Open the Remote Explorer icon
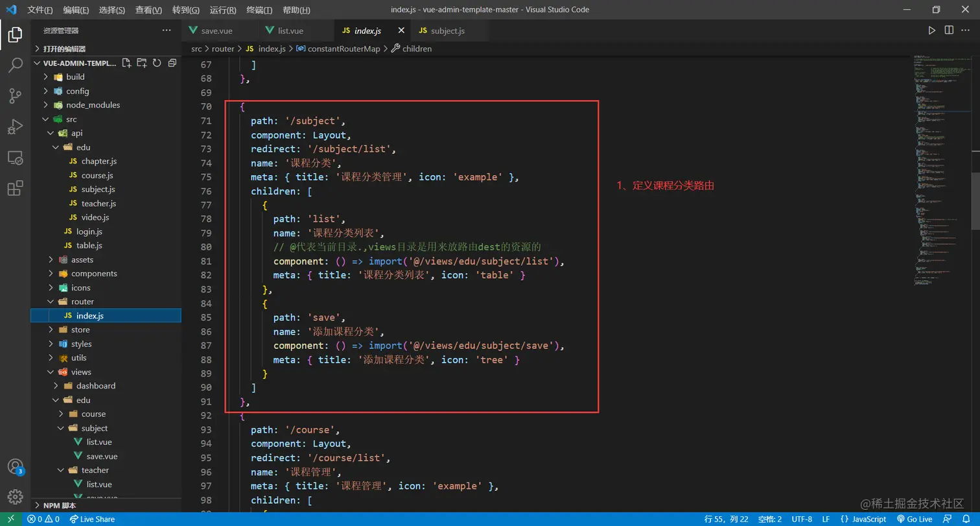 (15, 158)
